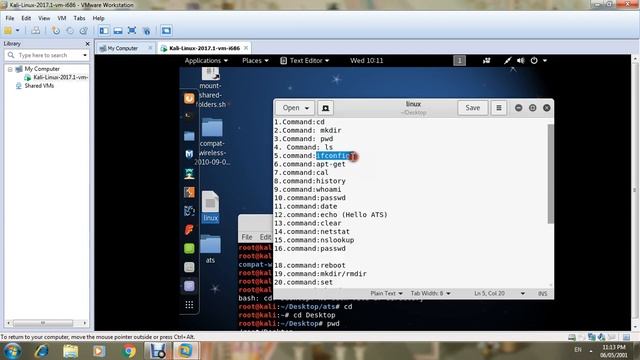640x360 pixels.
Task: Open the VMware Edit menu
Action: tap(26, 18)
